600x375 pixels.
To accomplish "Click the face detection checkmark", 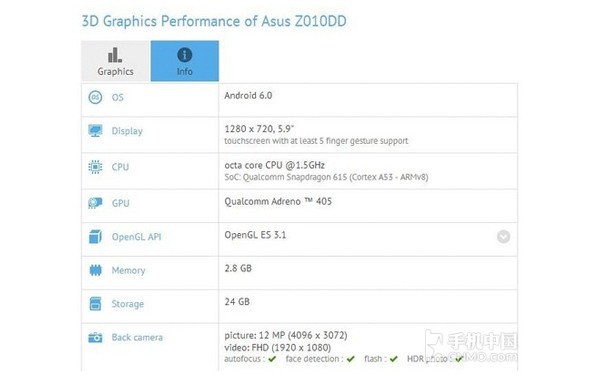I will coord(351,359).
